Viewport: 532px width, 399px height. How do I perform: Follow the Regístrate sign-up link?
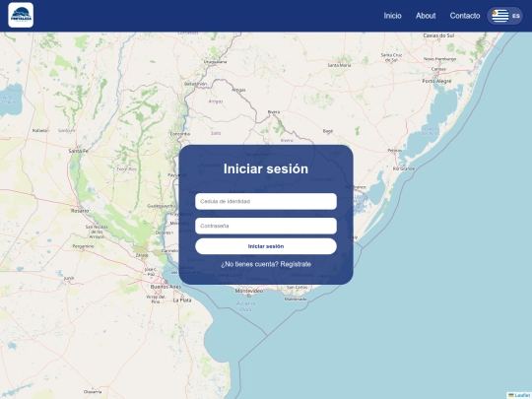296,264
